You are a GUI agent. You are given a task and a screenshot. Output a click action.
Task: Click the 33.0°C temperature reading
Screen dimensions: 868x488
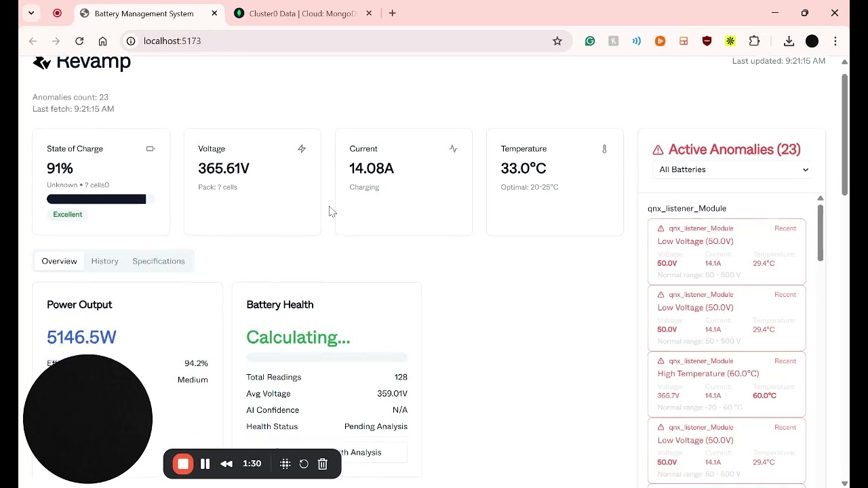tap(524, 168)
